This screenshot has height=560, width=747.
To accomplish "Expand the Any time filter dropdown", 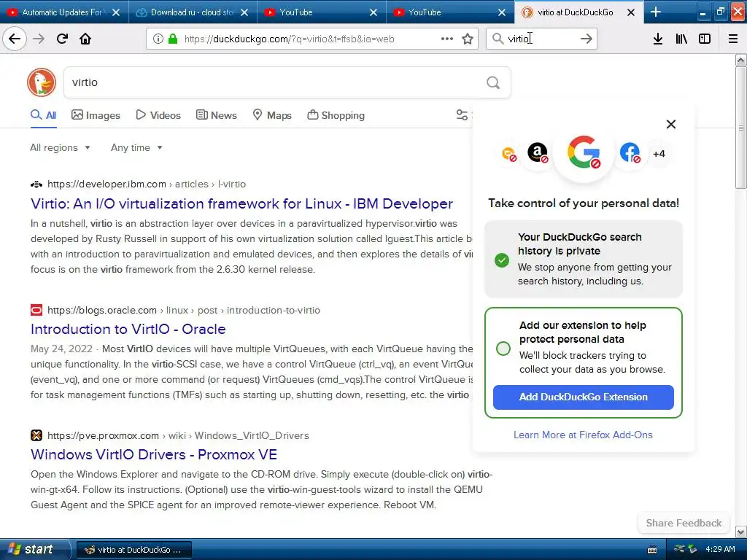I will pos(136,147).
